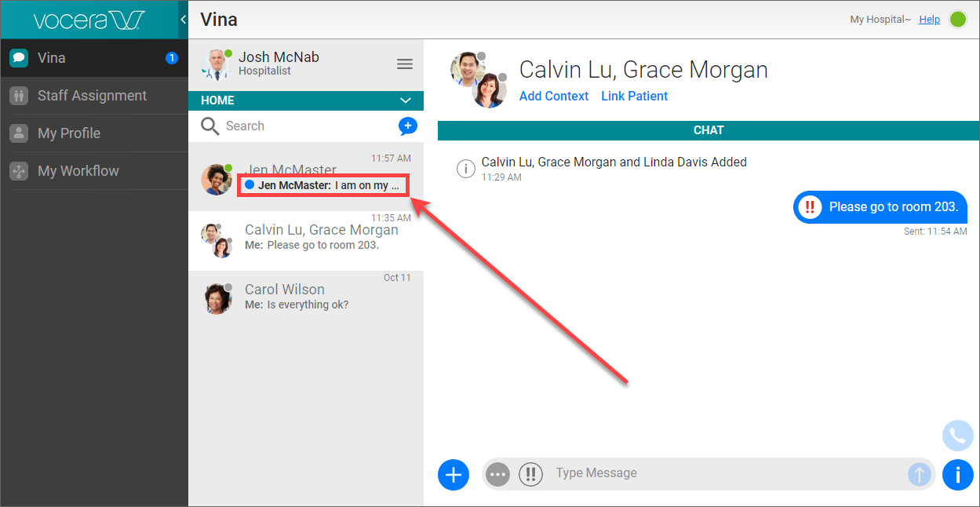
Task: Click the send message arrow icon
Action: 919,474
